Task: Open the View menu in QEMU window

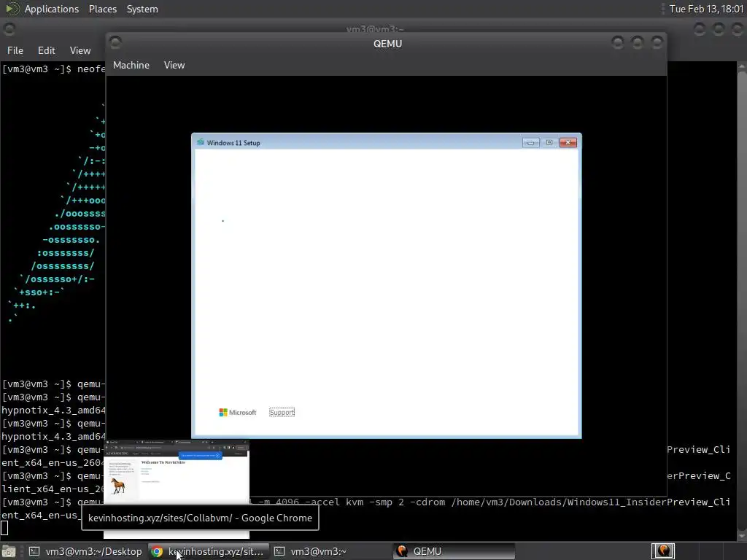Action: pyautogui.click(x=174, y=65)
